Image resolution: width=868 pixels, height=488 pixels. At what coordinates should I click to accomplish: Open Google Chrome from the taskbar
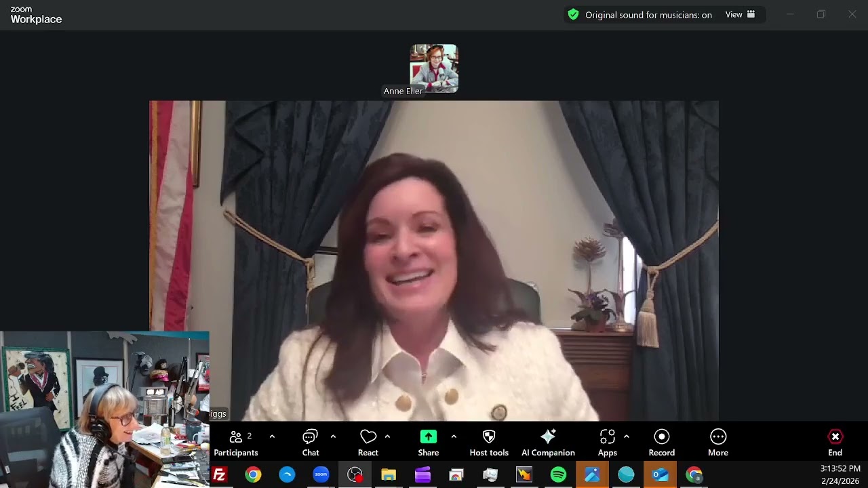coord(253,474)
